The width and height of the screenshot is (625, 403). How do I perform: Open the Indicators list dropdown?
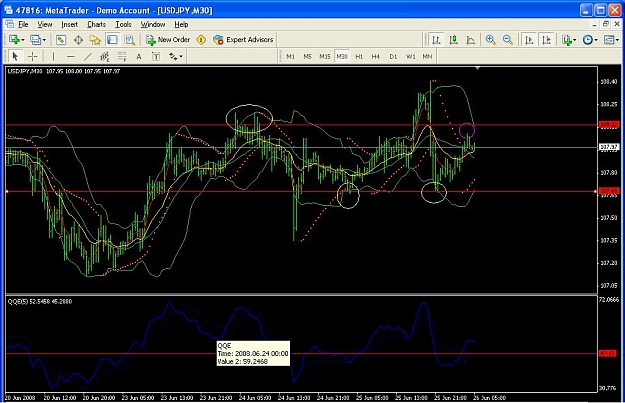[569, 40]
